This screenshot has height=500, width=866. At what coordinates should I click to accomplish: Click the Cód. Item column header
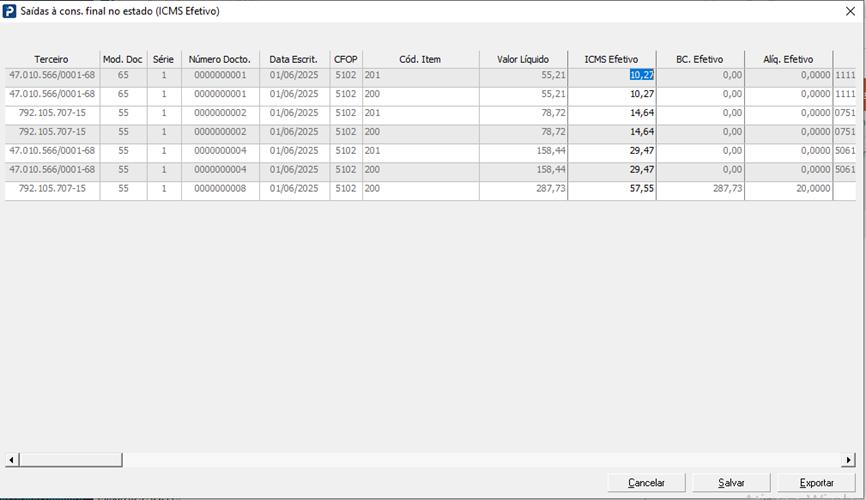tap(420, 60)
